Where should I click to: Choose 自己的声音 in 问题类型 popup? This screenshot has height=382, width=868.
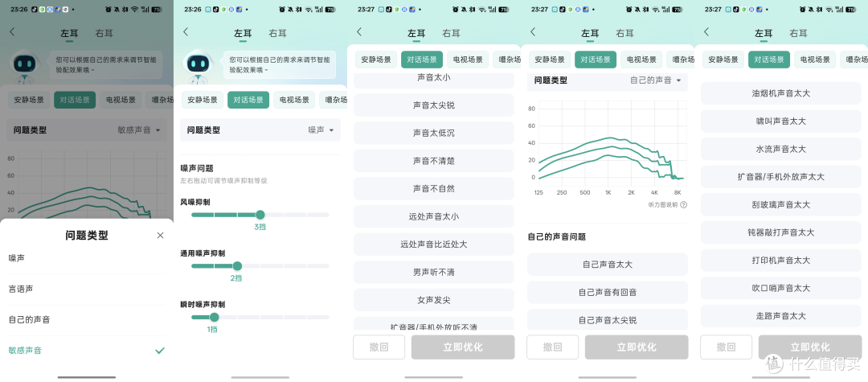click(87, 319)
